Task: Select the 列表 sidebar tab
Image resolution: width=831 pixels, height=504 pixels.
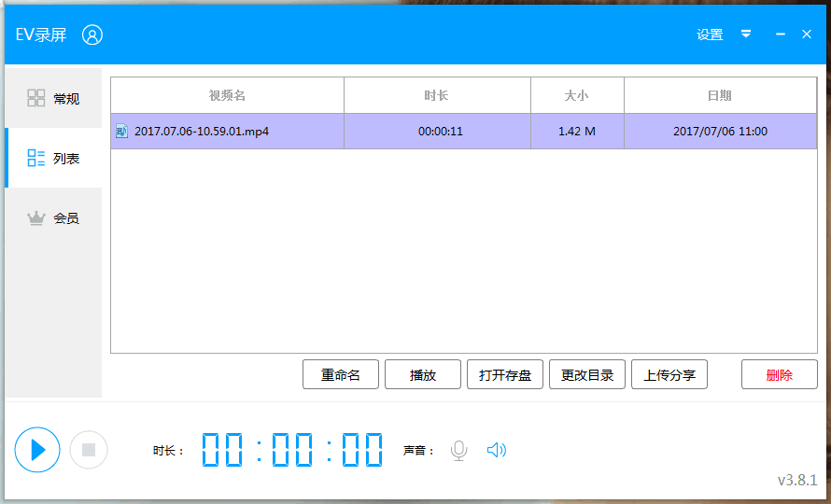Action: (54, 158)
